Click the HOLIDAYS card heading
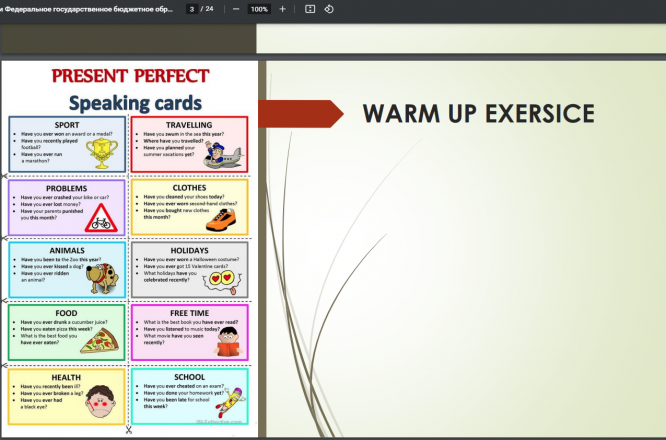666x440 pixels. [x=189, y=251]
